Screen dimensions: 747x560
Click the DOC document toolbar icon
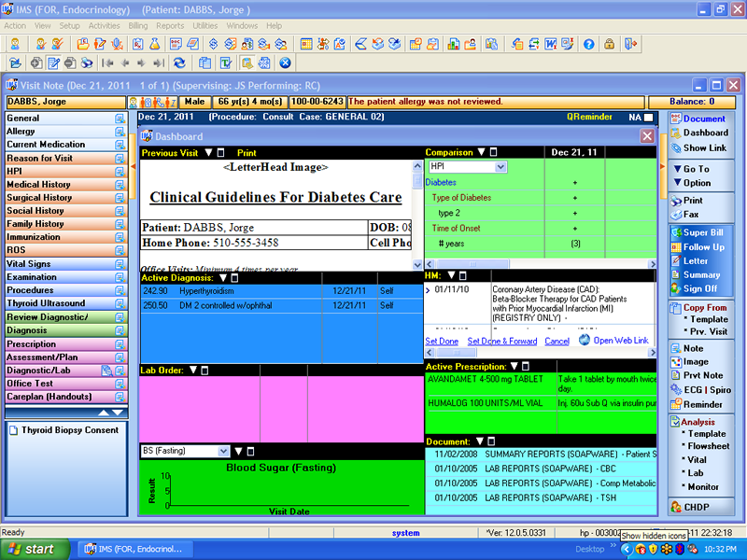(x=176, y=44)
